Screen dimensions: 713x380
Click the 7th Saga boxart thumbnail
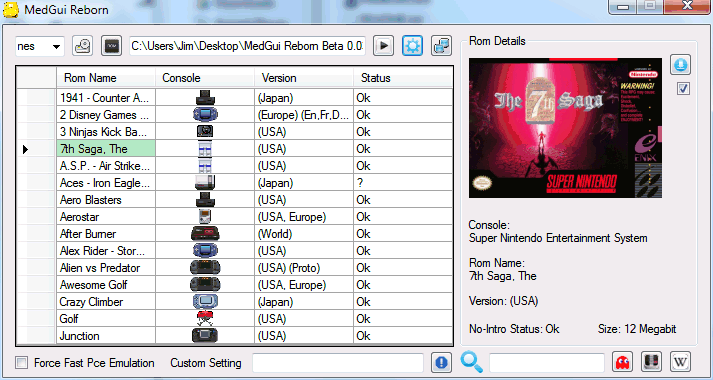pyautogui.click(x=565, y=128)
